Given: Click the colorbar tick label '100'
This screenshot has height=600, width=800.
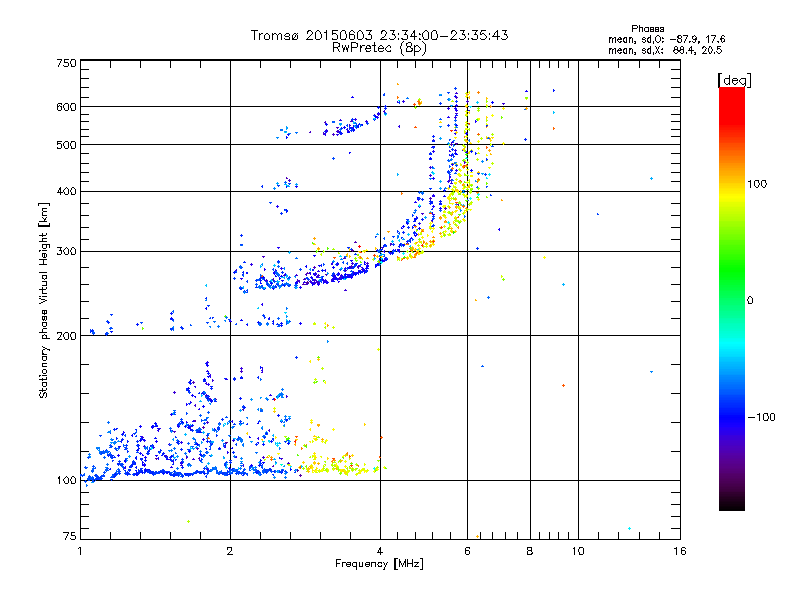Looking at the screenshot, I should pos(757,184).
